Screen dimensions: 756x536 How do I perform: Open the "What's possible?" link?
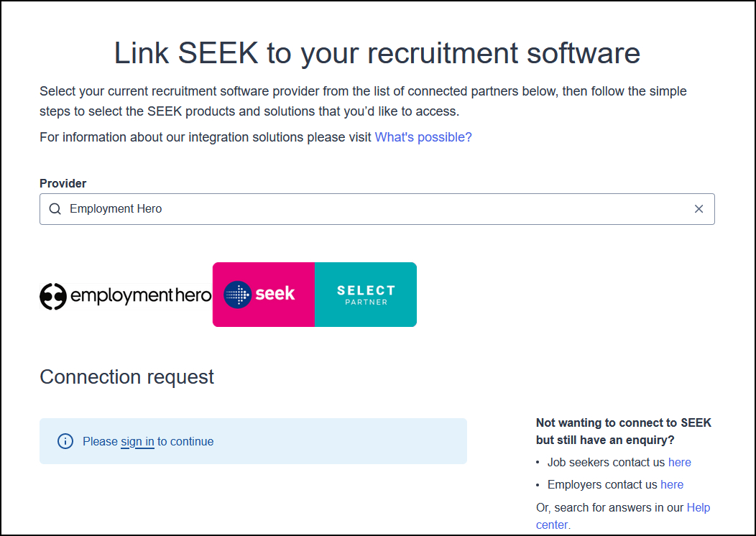(x=423, y=137)
